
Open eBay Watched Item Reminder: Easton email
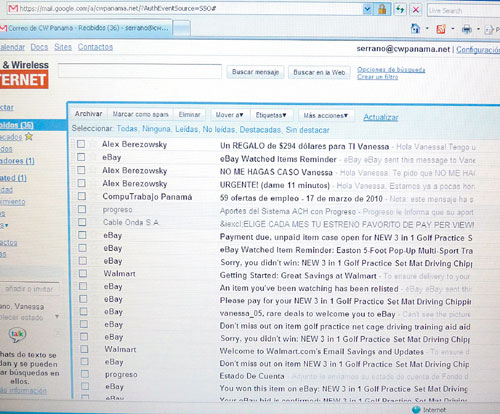point(346,250)
